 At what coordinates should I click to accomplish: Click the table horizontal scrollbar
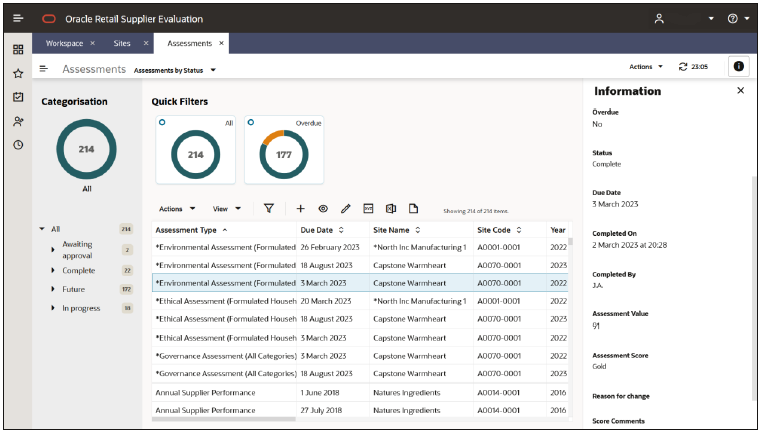(224, 419)
